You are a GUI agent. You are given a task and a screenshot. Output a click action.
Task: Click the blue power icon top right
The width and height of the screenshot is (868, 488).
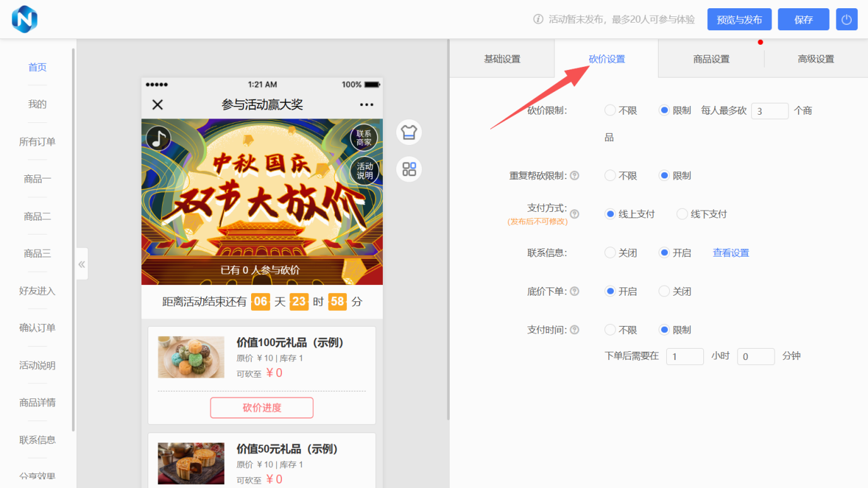click(x=847, y=19)
